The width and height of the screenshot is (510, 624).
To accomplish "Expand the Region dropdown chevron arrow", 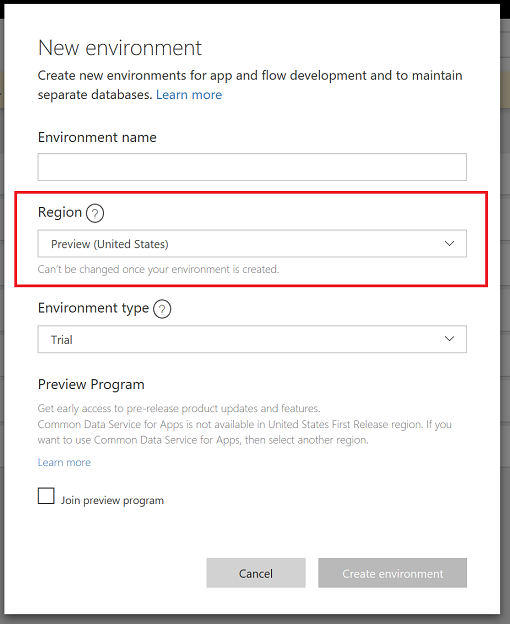I will (x=449, y=244).
